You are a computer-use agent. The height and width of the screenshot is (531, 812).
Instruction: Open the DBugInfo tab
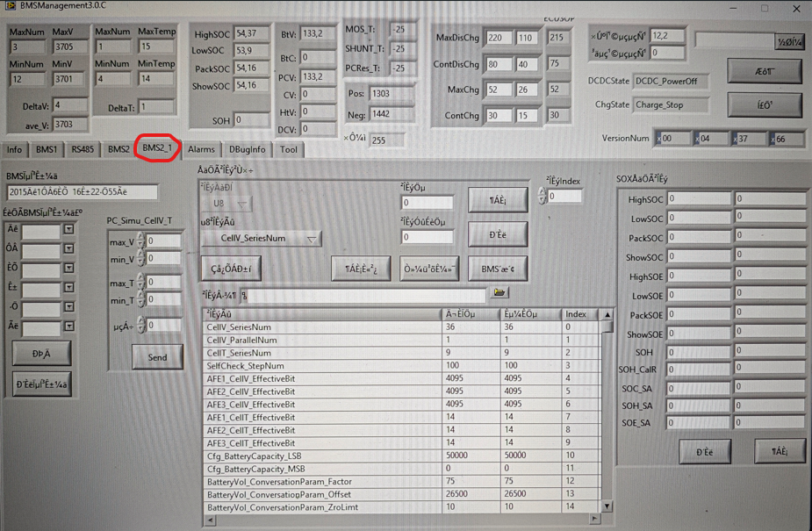pyautogui.click(x=247, y=150)
